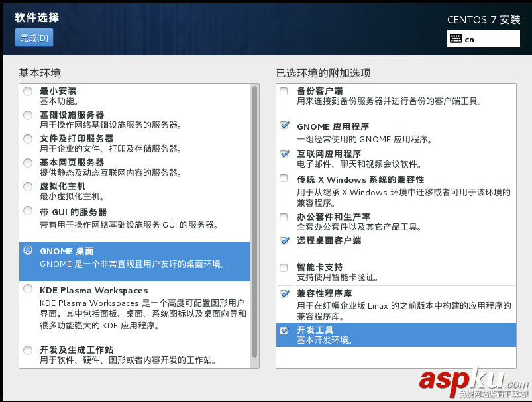Viewport: 532px width, 402px height.
Task: Click the 办公套件和生产率 label text
Action: [x=334, y=217]
